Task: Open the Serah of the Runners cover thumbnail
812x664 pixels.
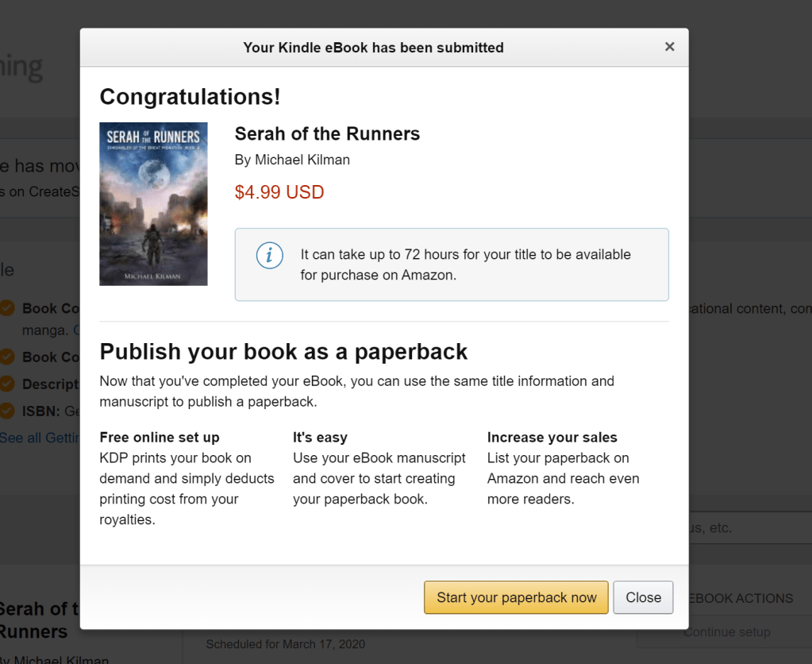Action: click(153, 203)
